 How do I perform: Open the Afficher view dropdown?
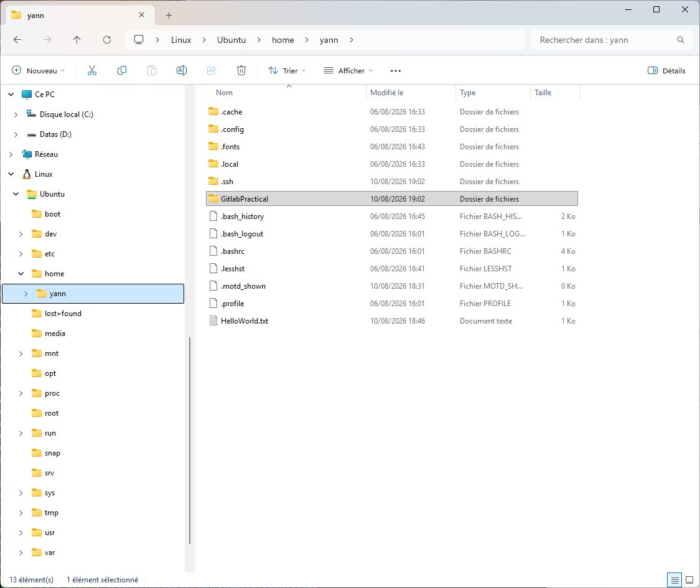(x=348, y=70)
